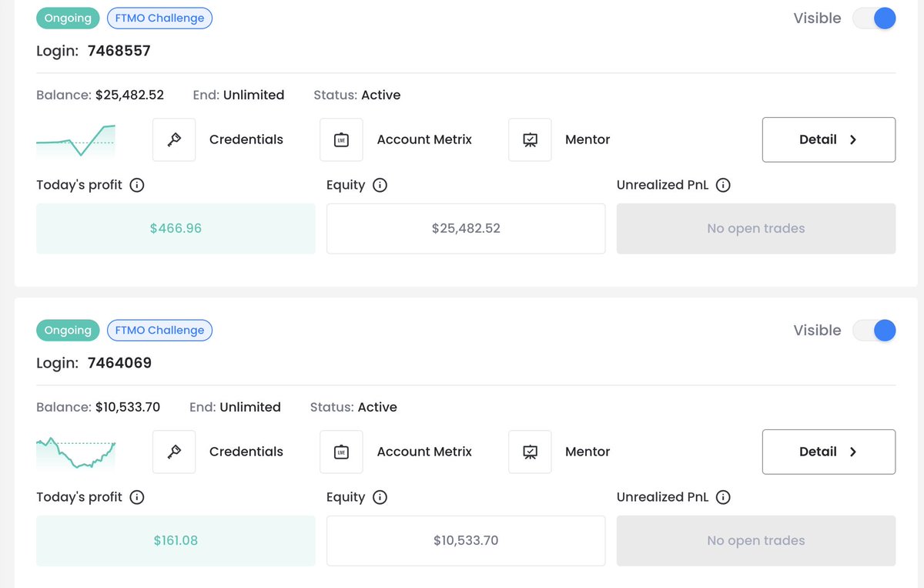Click No open trades box for account 7468557
Image resolution: width=924 pixels, height=588 pixels.
[x=756, y=228]
